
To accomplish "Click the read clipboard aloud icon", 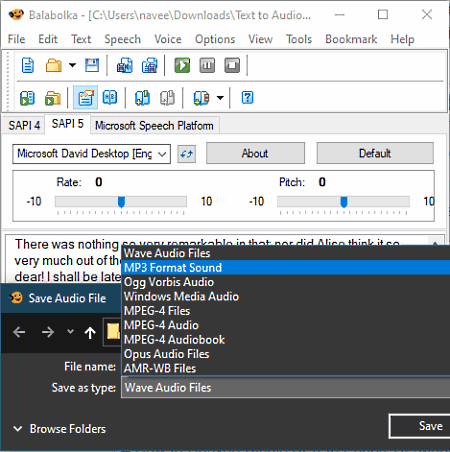I will [27, 98].
